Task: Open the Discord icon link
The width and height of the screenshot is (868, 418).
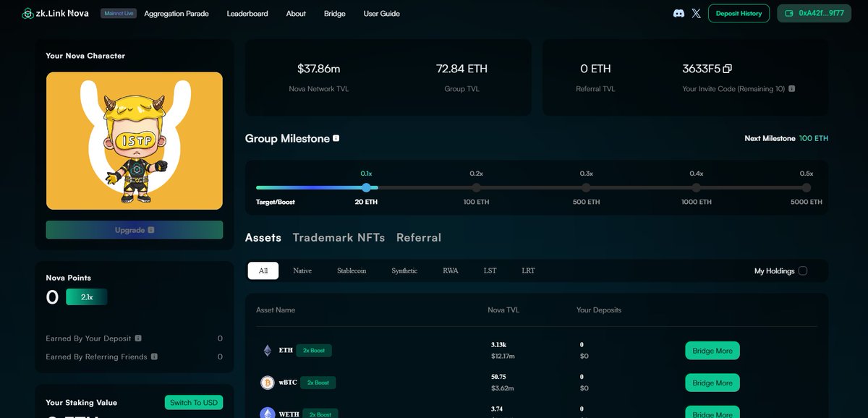Action: tap(678, 13)
